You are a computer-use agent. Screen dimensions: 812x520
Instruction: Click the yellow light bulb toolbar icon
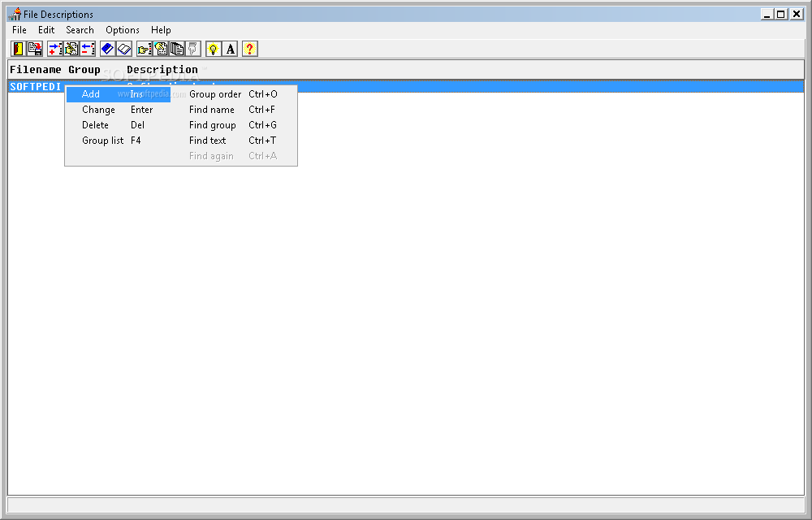click(x=213, y=49)
